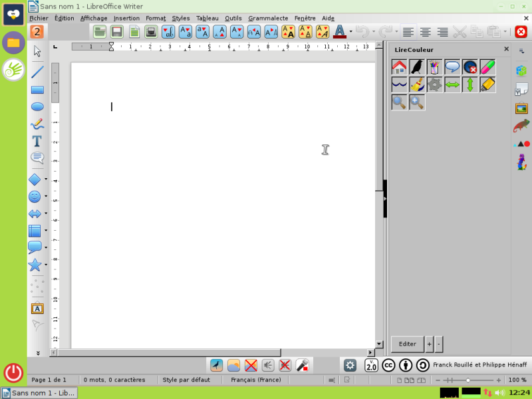The image size is (532, 399).
Task: Open the gray gear settings in LireCouleur
Action: point(435,84)
